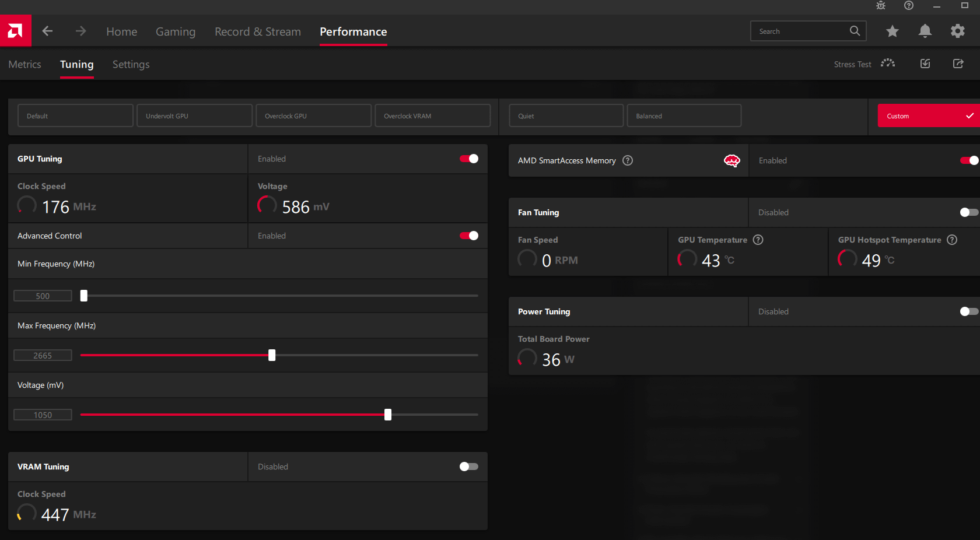This screenshot has width=980, height=540.
Task: Open the help question mark icon
Action: [x=909, y=6]
